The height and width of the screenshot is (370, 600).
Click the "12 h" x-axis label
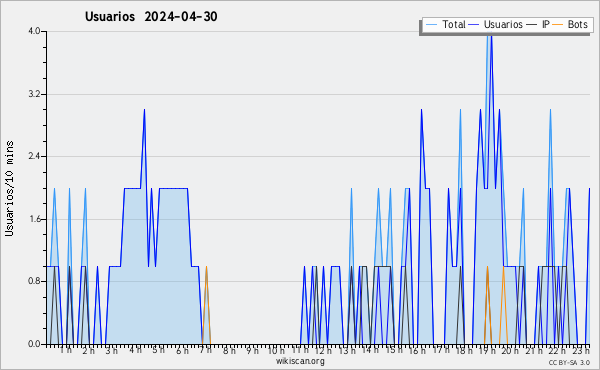323,350
